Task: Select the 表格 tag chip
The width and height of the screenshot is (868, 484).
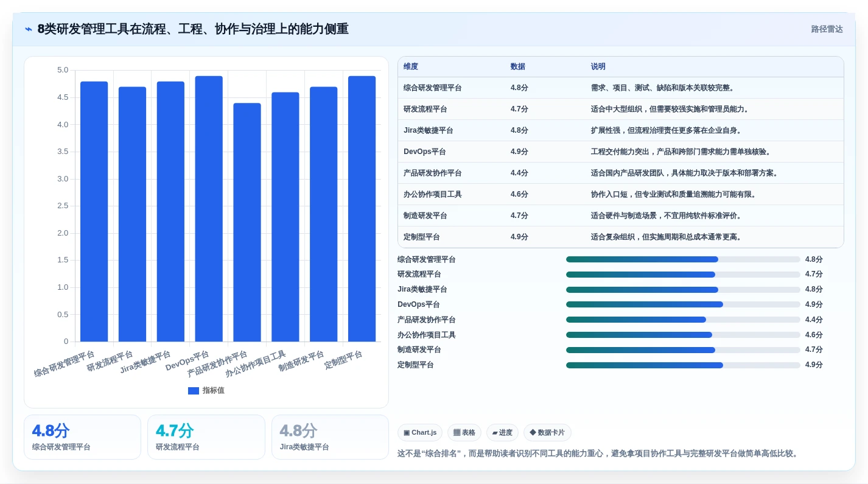Action: pyautogui.click(x=464, y=433)
